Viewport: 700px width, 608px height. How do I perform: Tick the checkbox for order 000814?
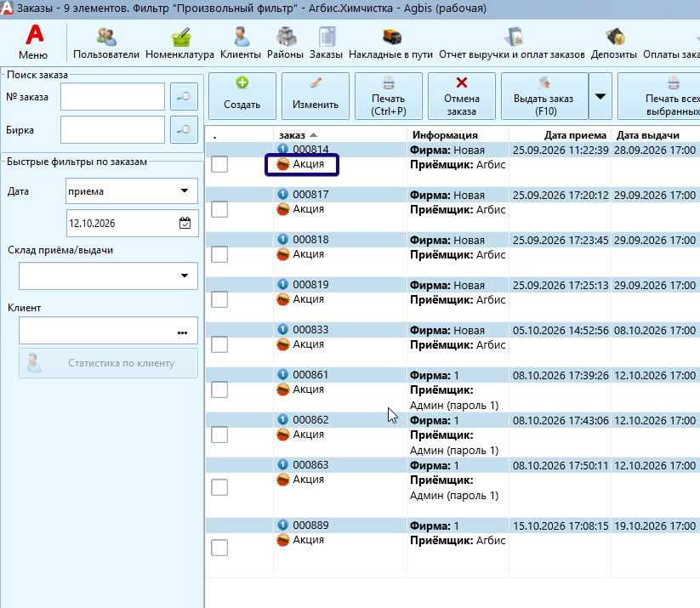pyautogui.click(x=219, y=164)
